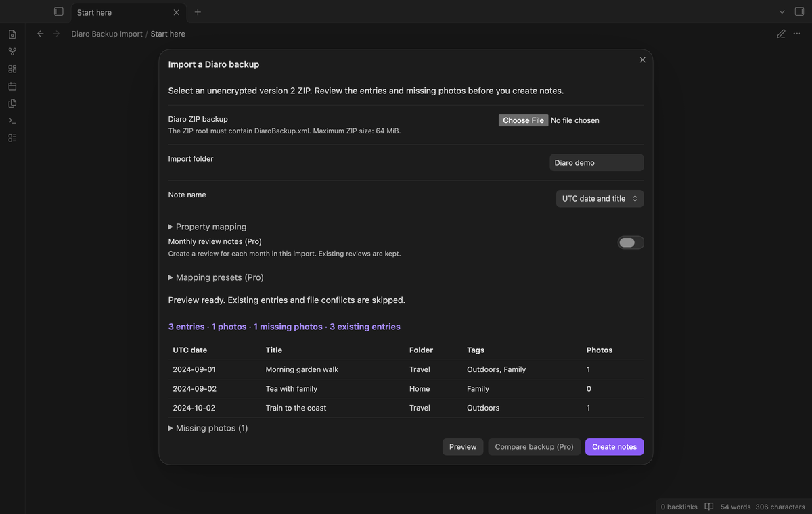Navigate back with the left arrow
Viewport: 812px width, 514px height.
coord(40,34)
